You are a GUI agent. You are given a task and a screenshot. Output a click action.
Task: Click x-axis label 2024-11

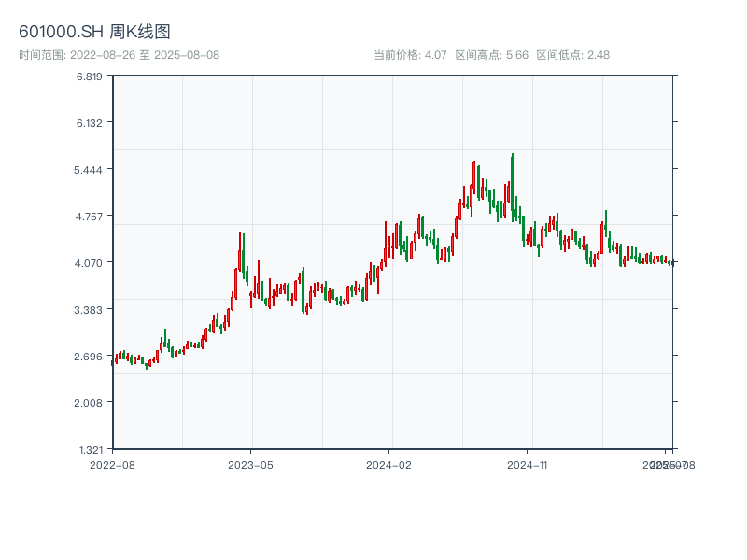coord(527,465)
